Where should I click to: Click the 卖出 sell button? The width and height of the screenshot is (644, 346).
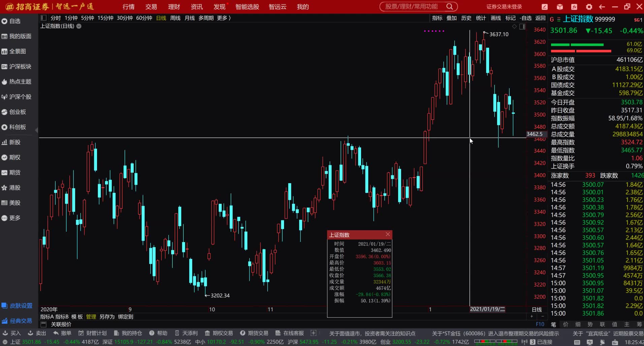37,333
